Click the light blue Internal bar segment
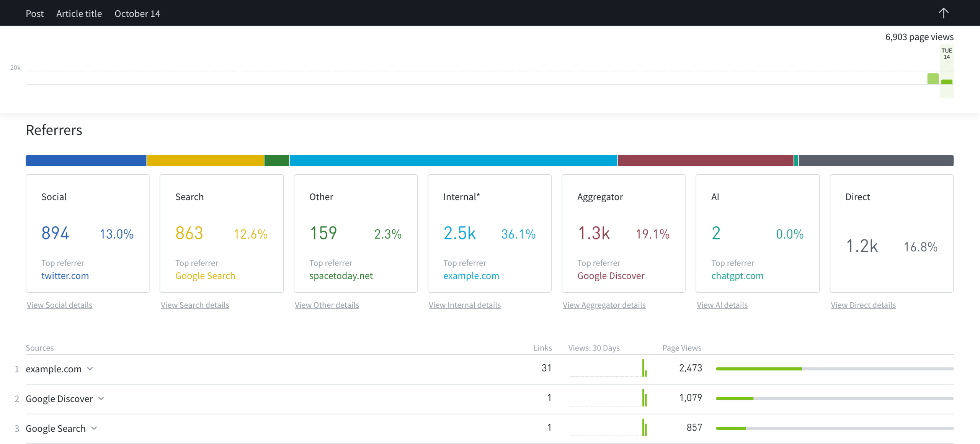The height and width of the screenshot is (444, 980). pyautogui.click(x=453, y=161)
